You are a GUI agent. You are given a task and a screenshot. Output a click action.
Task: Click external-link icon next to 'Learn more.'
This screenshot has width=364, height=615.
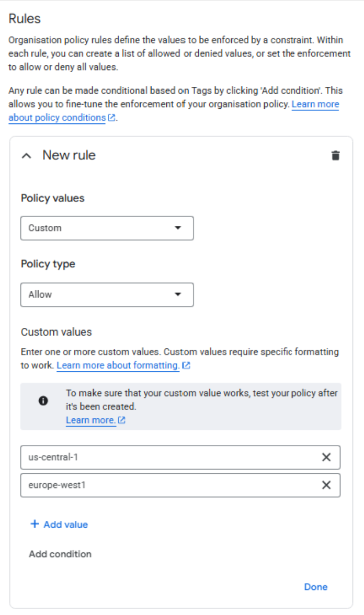[x=121, y=420]
